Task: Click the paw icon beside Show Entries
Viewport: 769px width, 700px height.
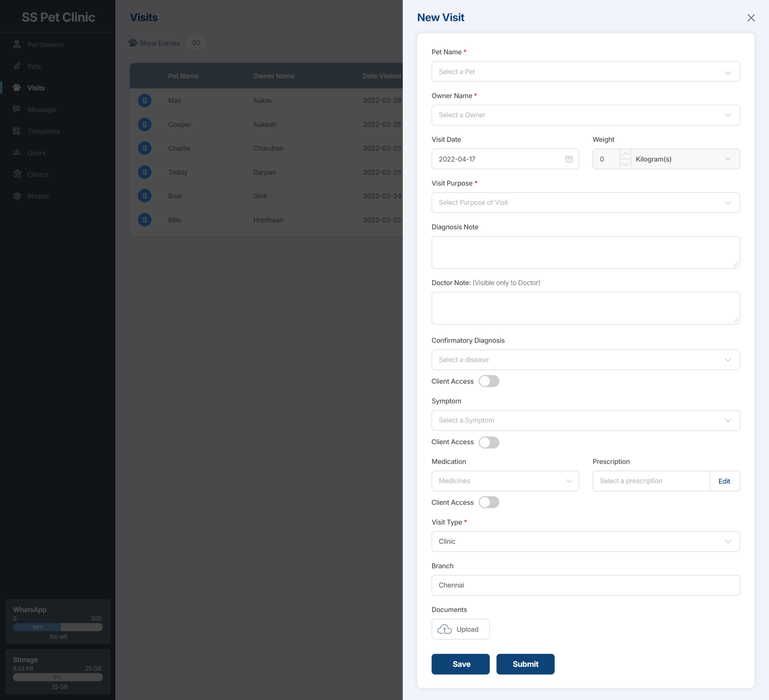Action: [133, 43]
